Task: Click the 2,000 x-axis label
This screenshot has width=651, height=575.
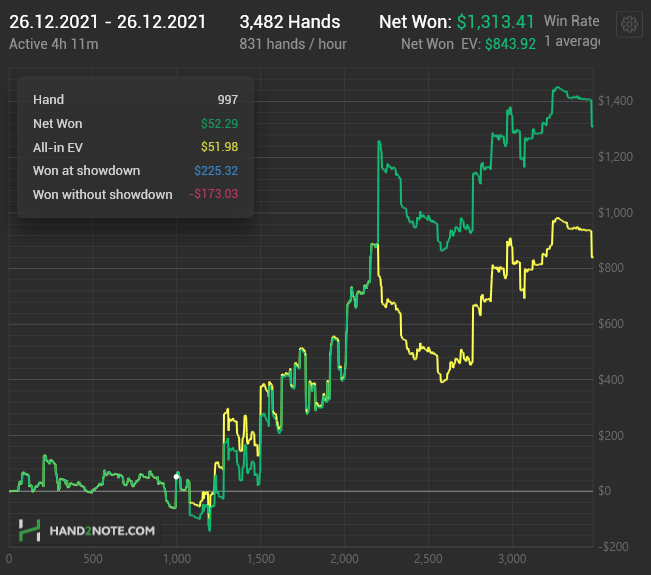Action: pyautogui.click(x=344, y=559)
